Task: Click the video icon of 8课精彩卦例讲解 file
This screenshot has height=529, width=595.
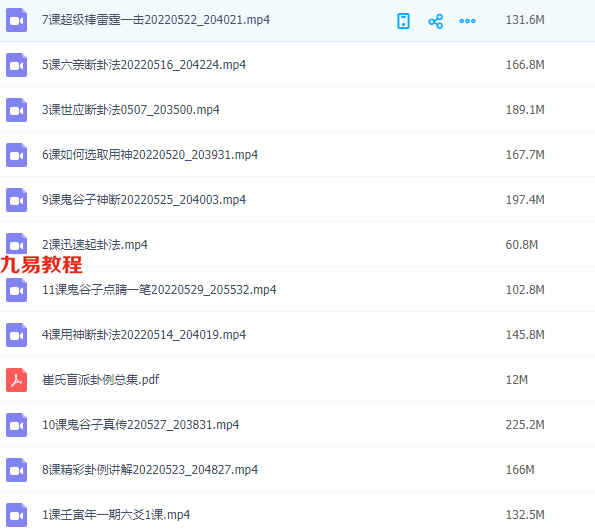Action: [x=16, y=470]
